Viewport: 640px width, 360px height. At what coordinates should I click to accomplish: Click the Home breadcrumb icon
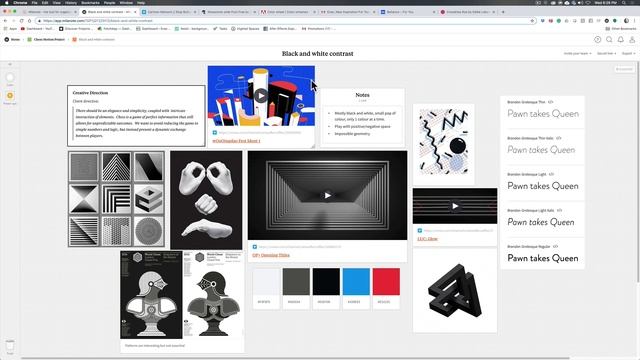7,40
